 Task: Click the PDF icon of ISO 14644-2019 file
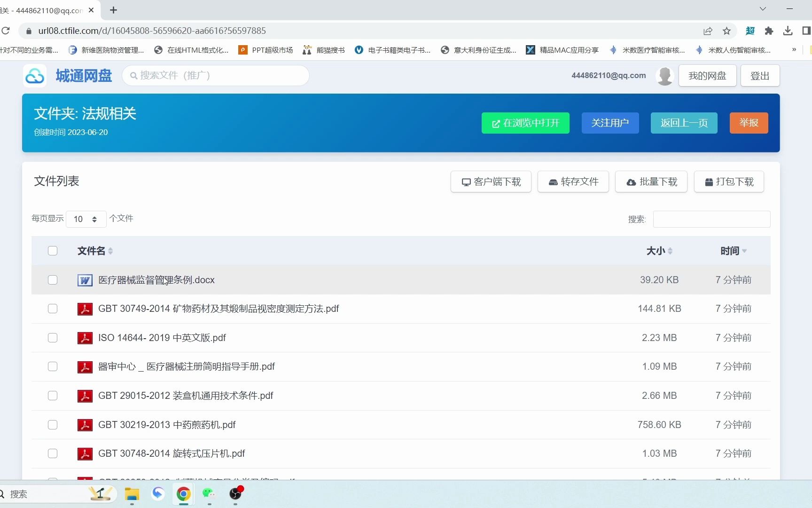coord(85,338)
